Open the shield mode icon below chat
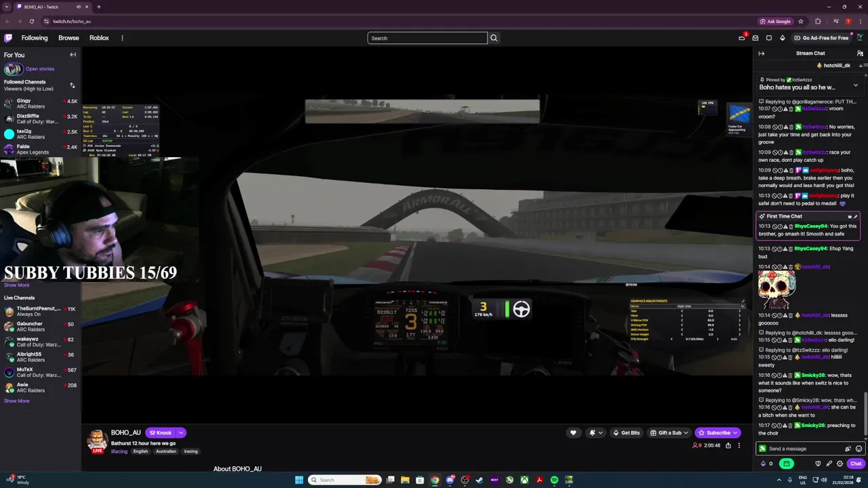 pos(818,464)
